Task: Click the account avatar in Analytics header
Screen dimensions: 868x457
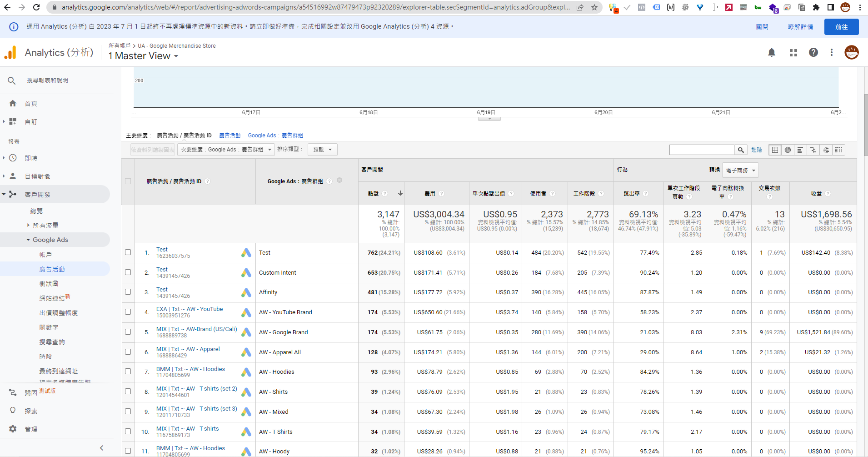Action: point(851,53)
